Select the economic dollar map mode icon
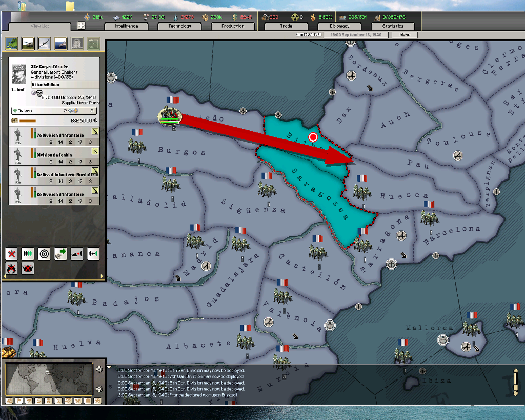This screenshot has width=525, height=420. coord(38,401)
